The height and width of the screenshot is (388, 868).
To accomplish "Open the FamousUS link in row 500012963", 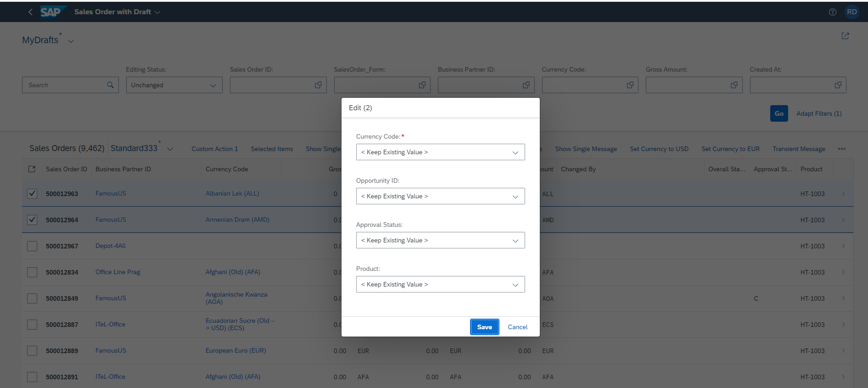I will 111,193.
